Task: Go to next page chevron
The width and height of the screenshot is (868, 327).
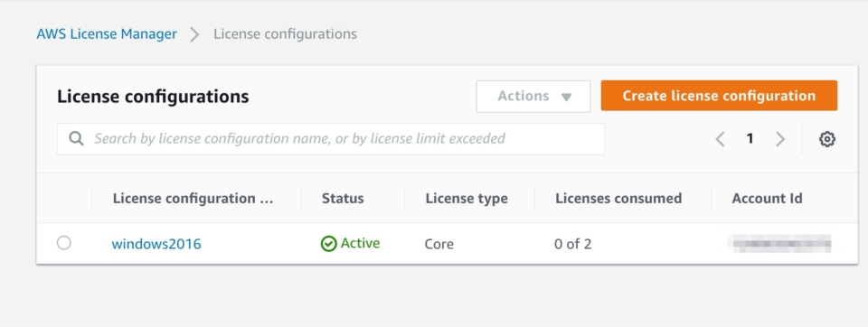Action: [780, 139]
